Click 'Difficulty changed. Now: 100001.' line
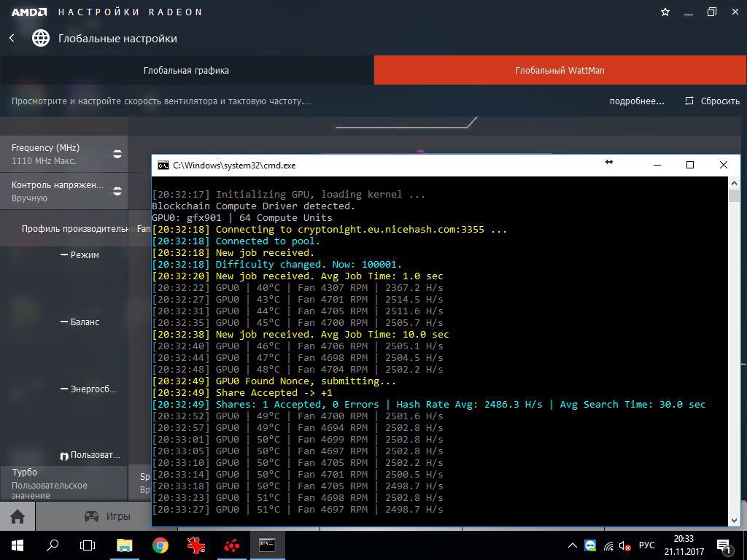This screenshot has height=560, width=747. point(276,264)
